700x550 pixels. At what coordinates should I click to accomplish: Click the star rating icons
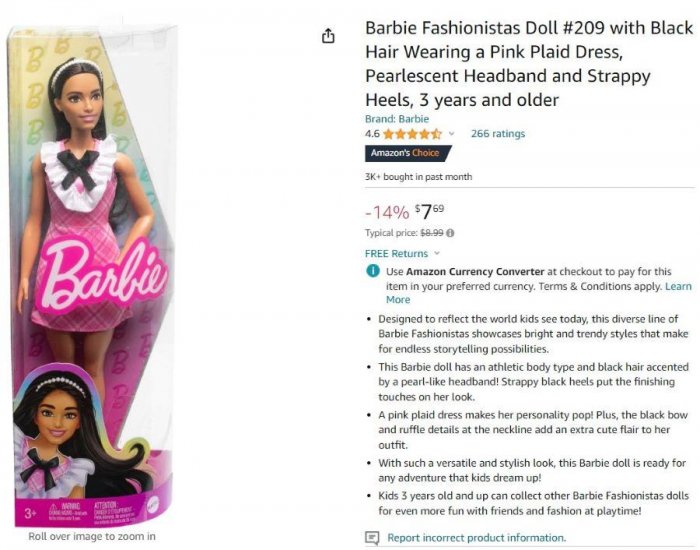coord(412,134)
